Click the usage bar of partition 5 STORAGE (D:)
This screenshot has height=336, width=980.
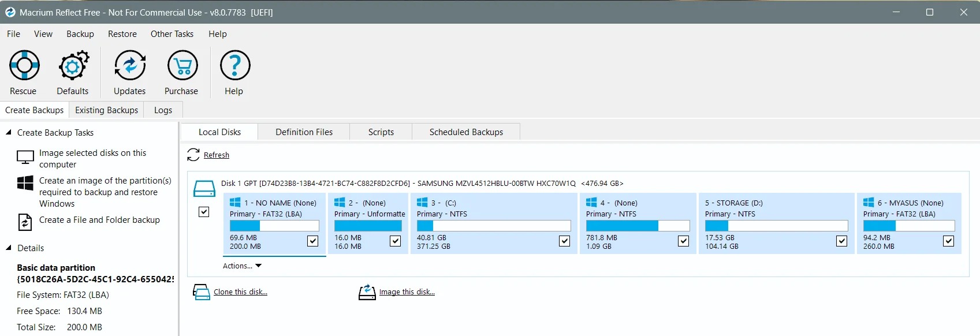777,226
